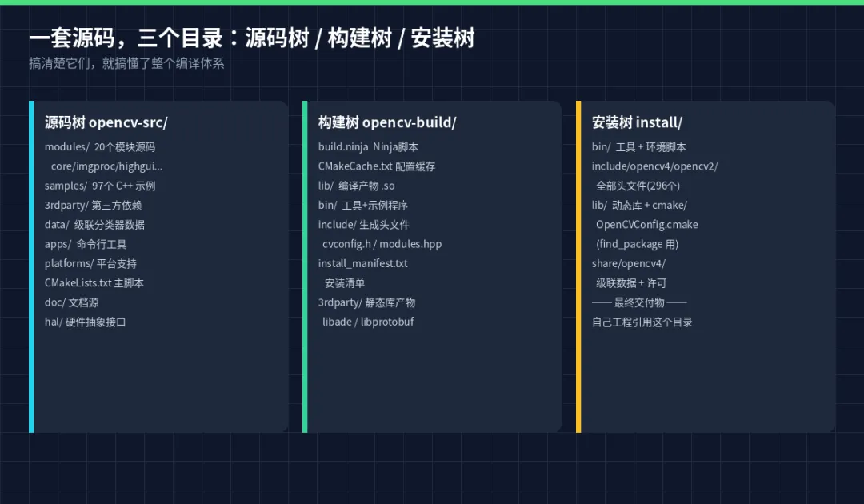Select the line doc/ 文档源
864x504 pixels.
pos(72,302)
